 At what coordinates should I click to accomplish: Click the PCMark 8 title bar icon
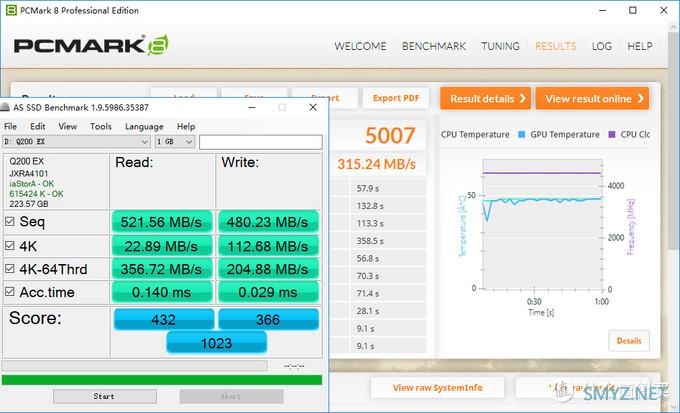[x=11, y=10]
